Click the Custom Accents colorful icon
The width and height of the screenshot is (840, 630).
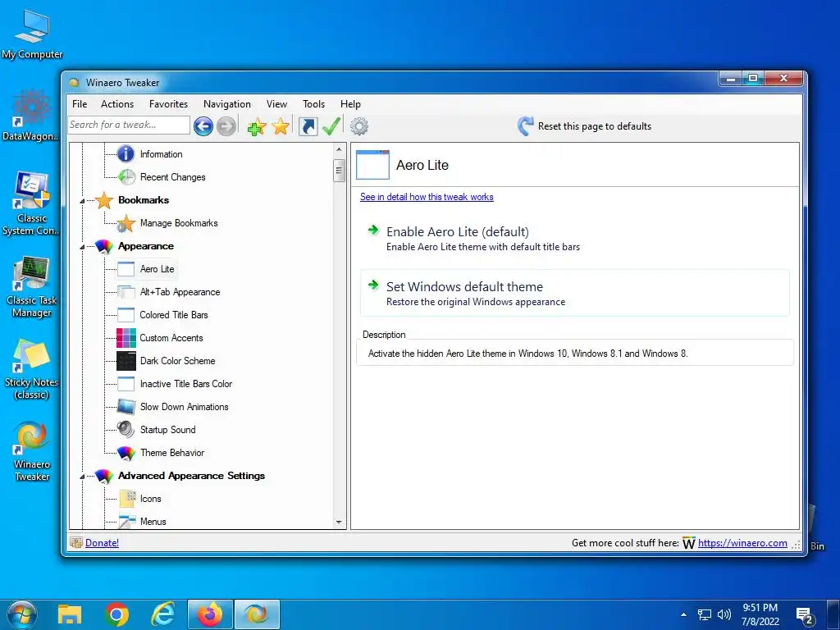(126, 338)
